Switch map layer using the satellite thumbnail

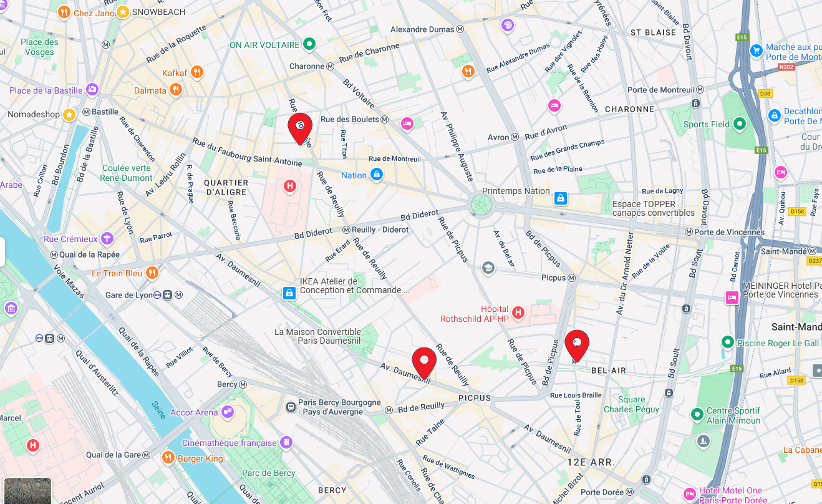(27, 491)
